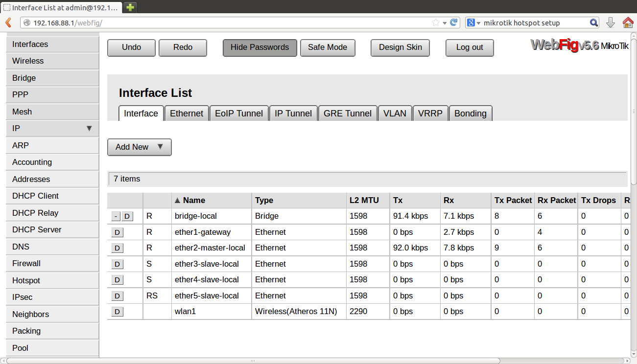The image size is (637, 364).
Task: Open the browser downloads arrow icon
Action: click(x=610, y=23)
